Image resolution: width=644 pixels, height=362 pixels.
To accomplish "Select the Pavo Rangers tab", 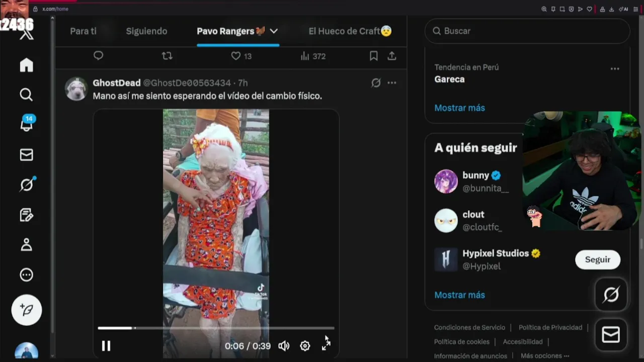I will pos(231,31).
